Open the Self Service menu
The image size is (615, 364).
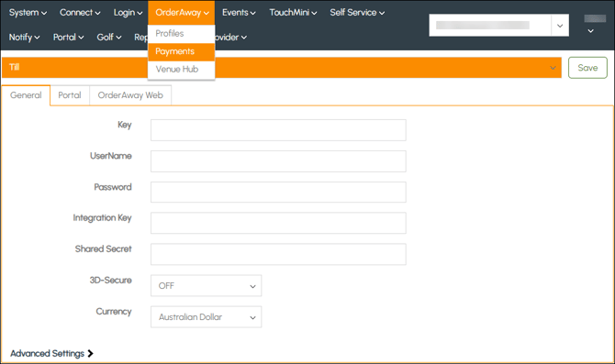click(357, 13)
